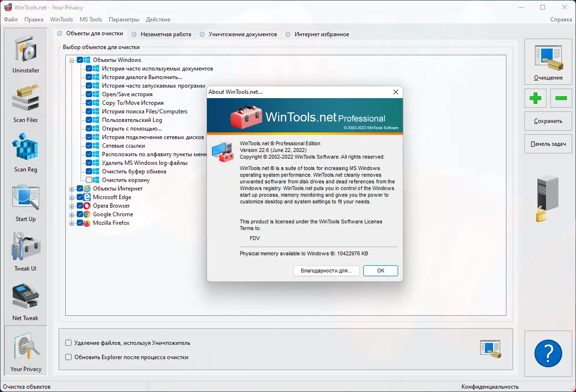
Task: Select История поиска Files/Computers row
Action: (144, 111)
